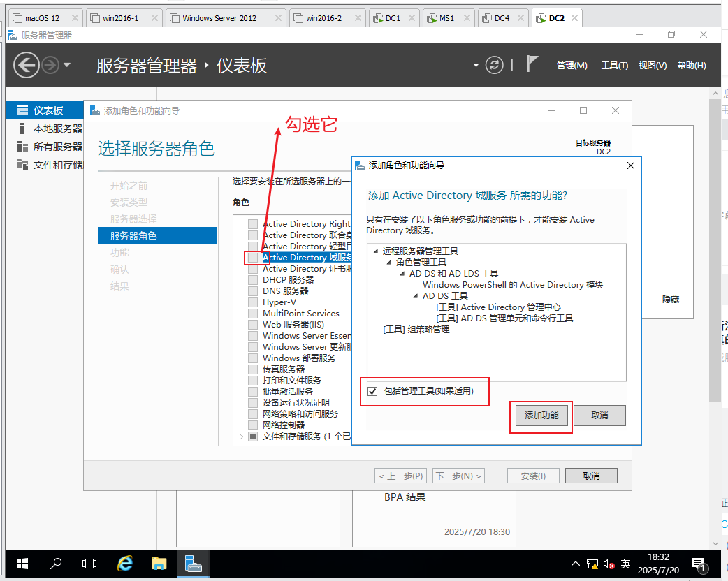Click the dashboard vertical scrollbar
The image size is (728, 581).
[715, 250]
